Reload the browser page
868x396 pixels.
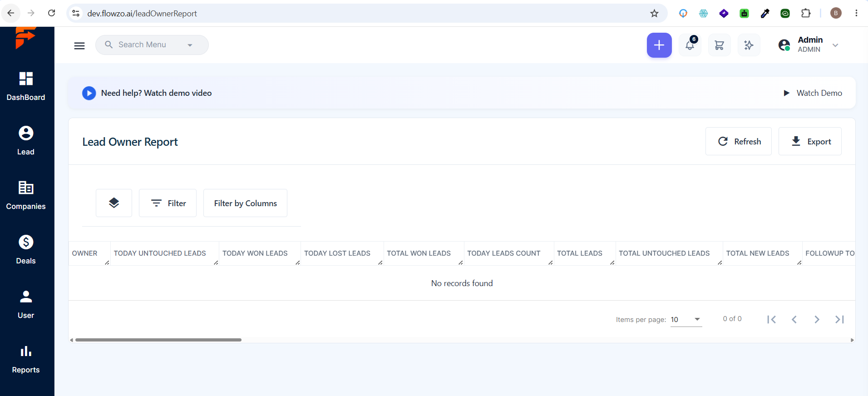[52, 13]
